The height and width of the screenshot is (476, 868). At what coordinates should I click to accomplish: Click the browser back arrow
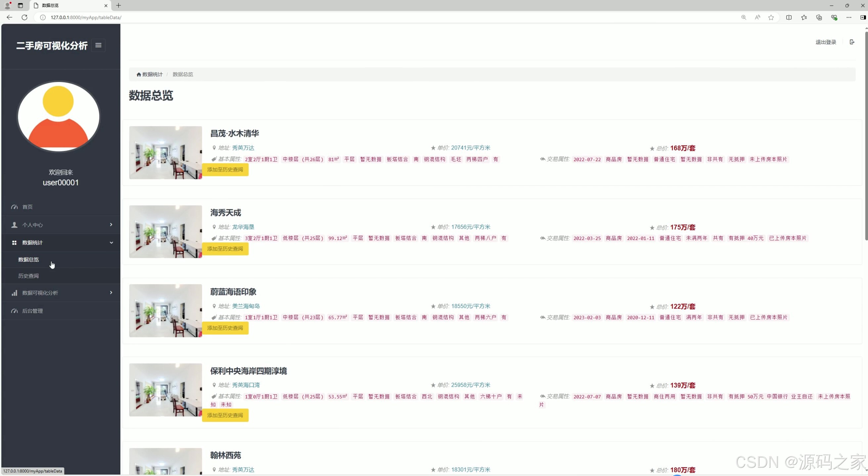pyautogui.click(x=10, y=18)
